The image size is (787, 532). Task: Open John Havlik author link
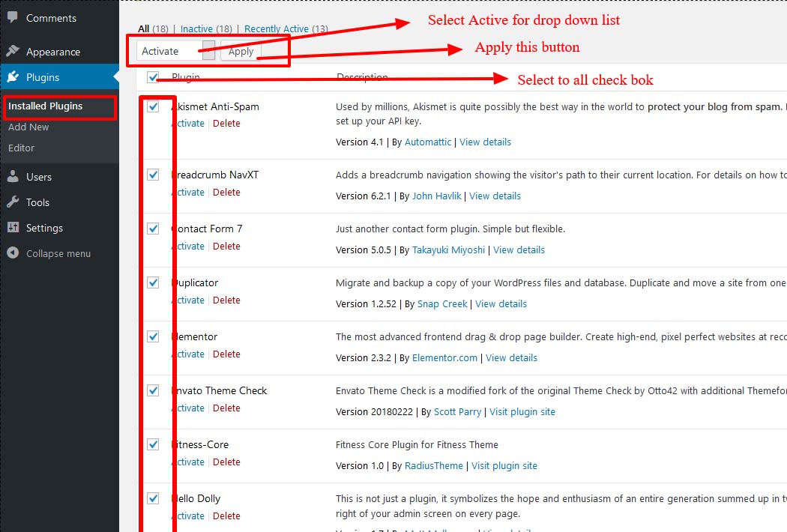(436, 196)
